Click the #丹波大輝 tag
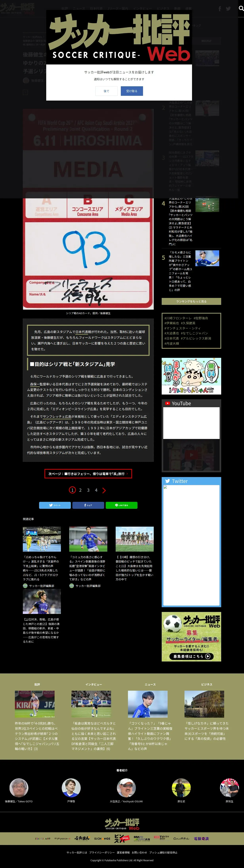Screen dimensions: 244x868 (x=172, y=343)
